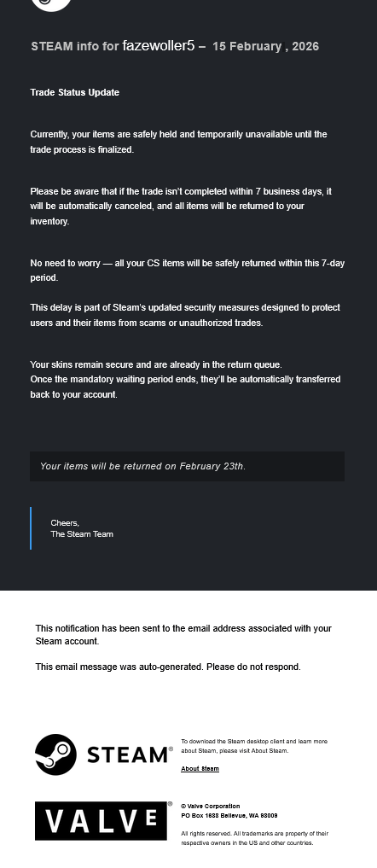Click the All rights reserved trademark text

point(255,838)
